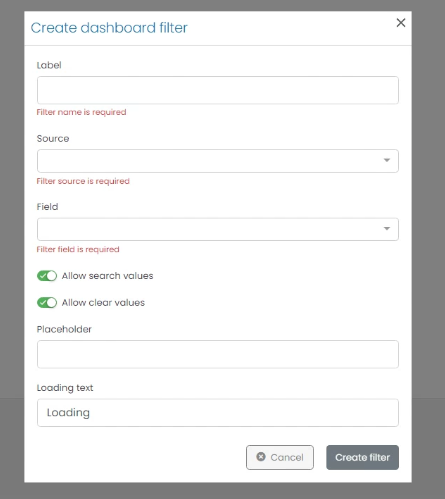Click the Create filter button

(x=362, y=457)
